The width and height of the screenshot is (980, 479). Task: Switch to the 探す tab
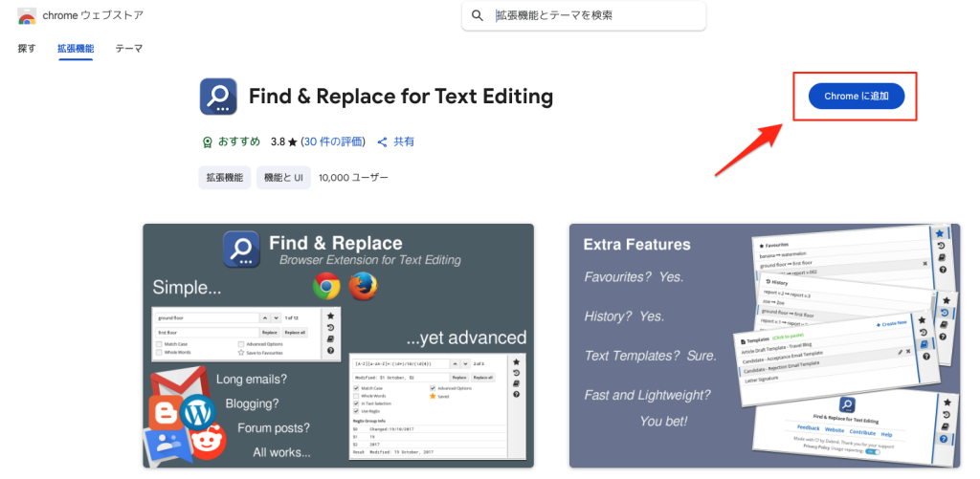tap(27, 48)
